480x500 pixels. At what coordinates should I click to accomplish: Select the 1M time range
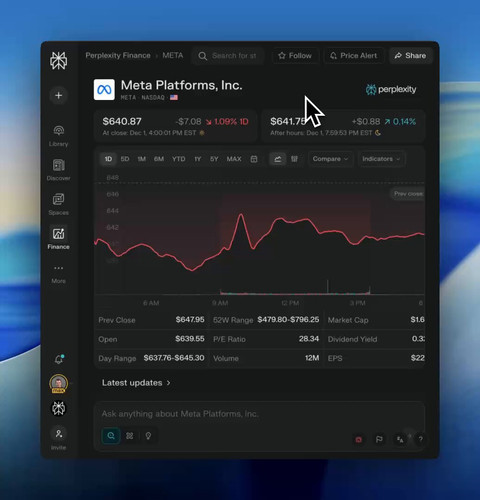pyautogui.click(x=142, y=159)
